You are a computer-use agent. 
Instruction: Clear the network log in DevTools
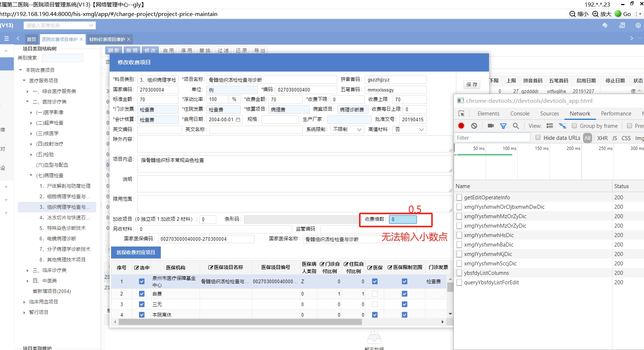[474, 126]
